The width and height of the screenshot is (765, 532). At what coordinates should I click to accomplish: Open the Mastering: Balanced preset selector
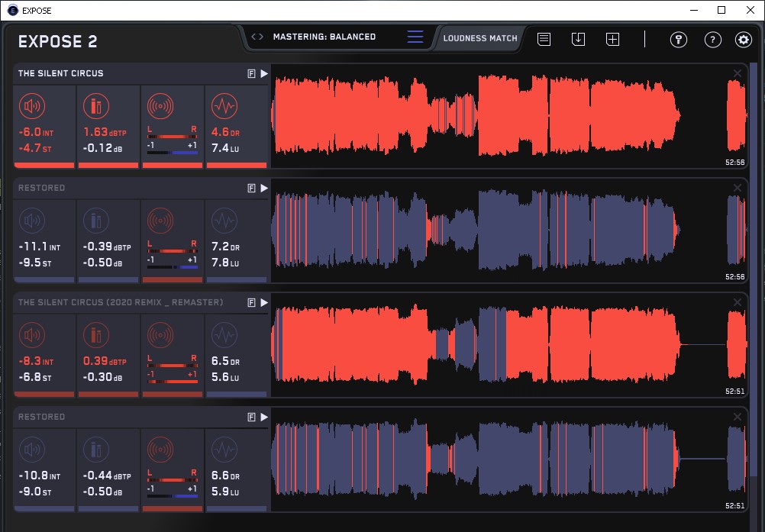click(x=324, y=37)
